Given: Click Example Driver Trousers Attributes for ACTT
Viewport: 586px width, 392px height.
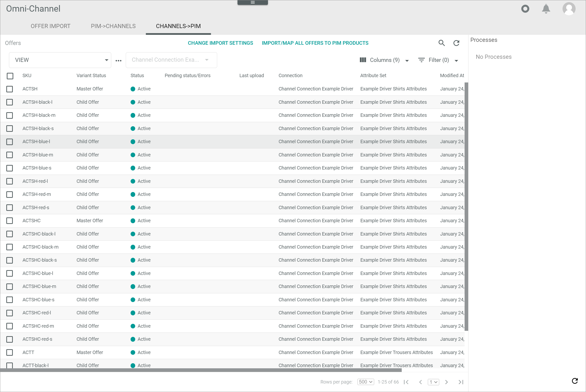Looking at the screenshot, I should [x=396, y=353].
